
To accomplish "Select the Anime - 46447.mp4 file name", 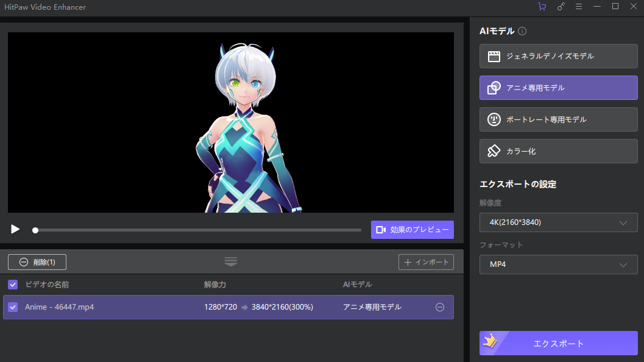I will [59, 307].
